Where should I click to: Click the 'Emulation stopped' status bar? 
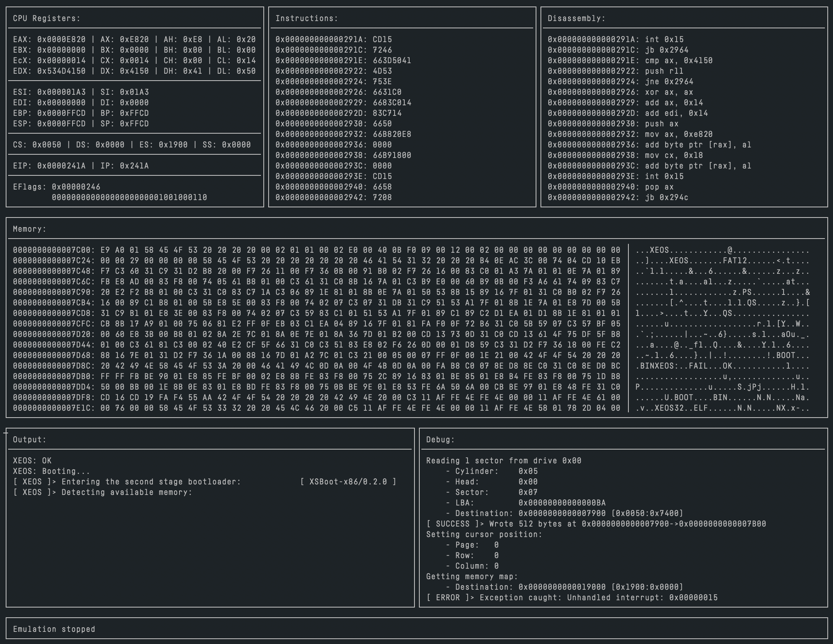[x=416, y=629]
